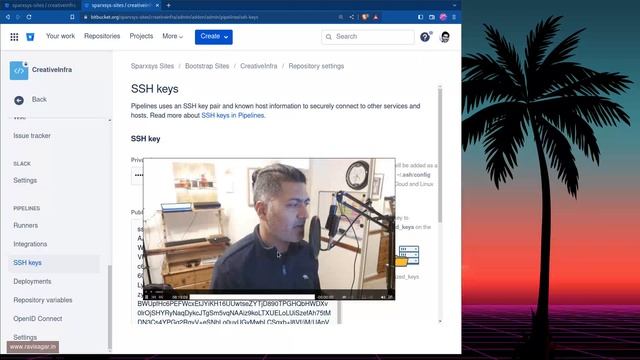Click the browser address bar URL
The width and height of the screenshot is (640, 360).
coord(174,17)
